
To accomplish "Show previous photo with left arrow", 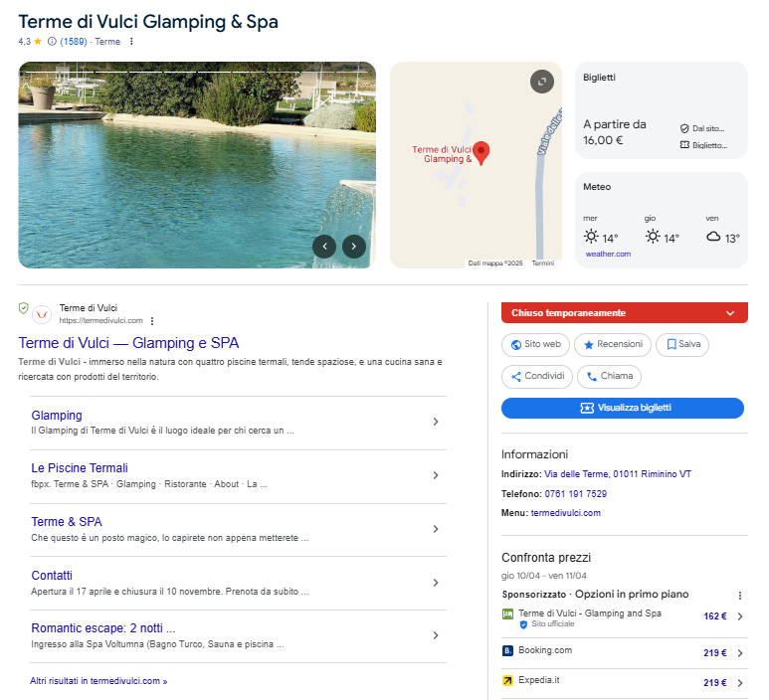I will click(324, 246).
